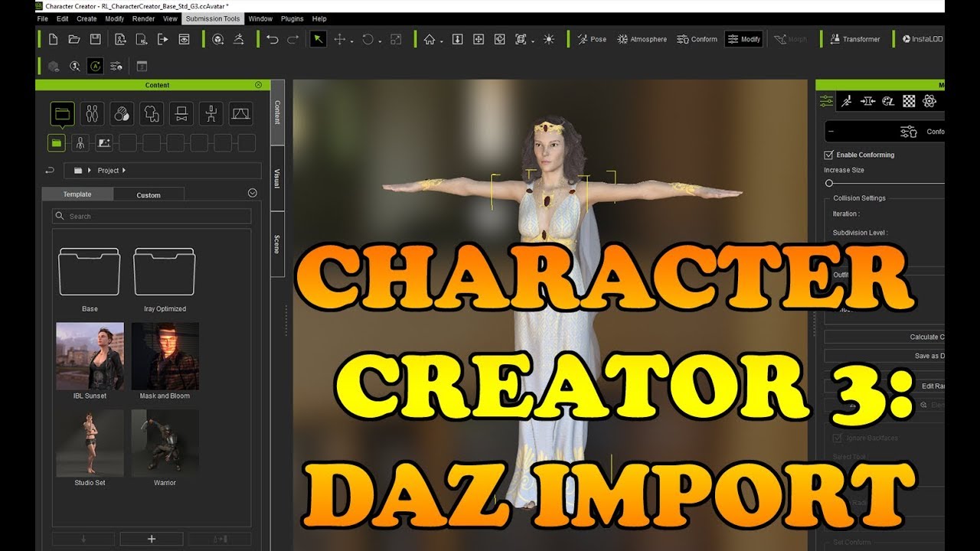Open the Actor category icon in Content
Screen dimensions: 980x551
pyautogui.click(x=92, y=114)
